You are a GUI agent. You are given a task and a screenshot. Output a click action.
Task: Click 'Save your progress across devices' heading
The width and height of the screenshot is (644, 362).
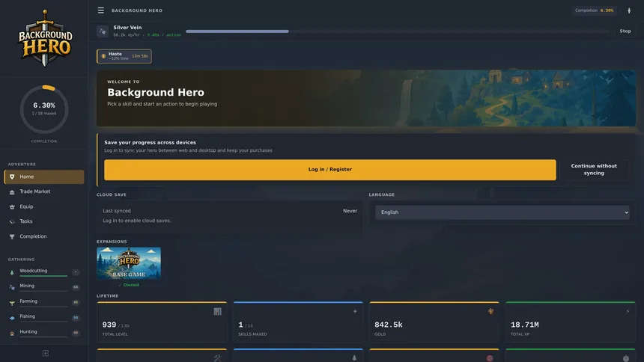(x=150, y=142)
